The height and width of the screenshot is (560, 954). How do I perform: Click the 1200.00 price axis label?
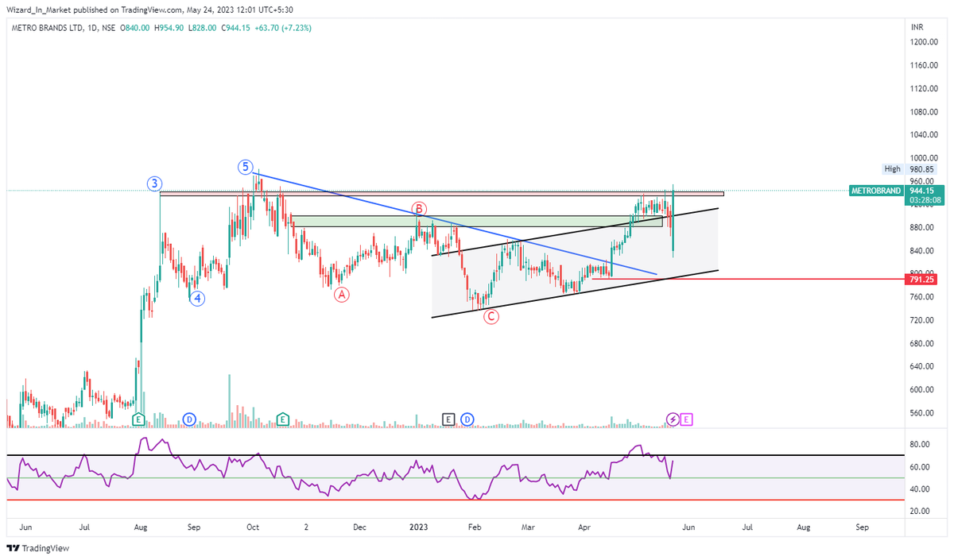point(924,42)
